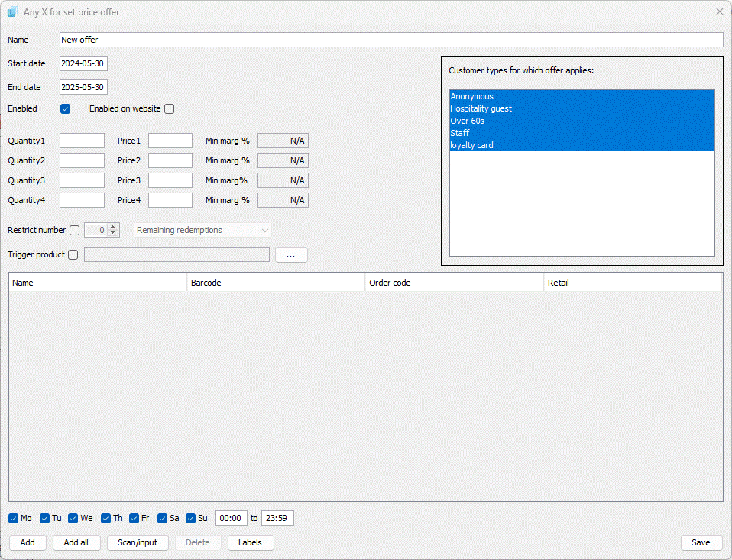This screenshot has width=732, height=560.
Task: Click the app icon in the title bar
Action: coord(12,11)
